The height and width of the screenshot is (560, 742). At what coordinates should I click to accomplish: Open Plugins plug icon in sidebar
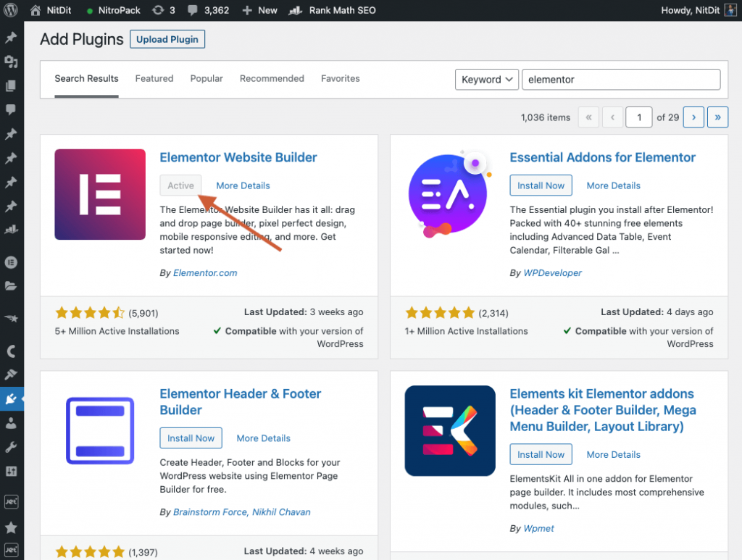(11, 399)
